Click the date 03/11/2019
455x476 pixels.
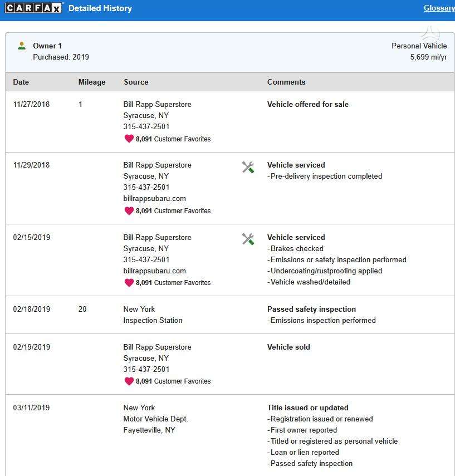[31, 408]
